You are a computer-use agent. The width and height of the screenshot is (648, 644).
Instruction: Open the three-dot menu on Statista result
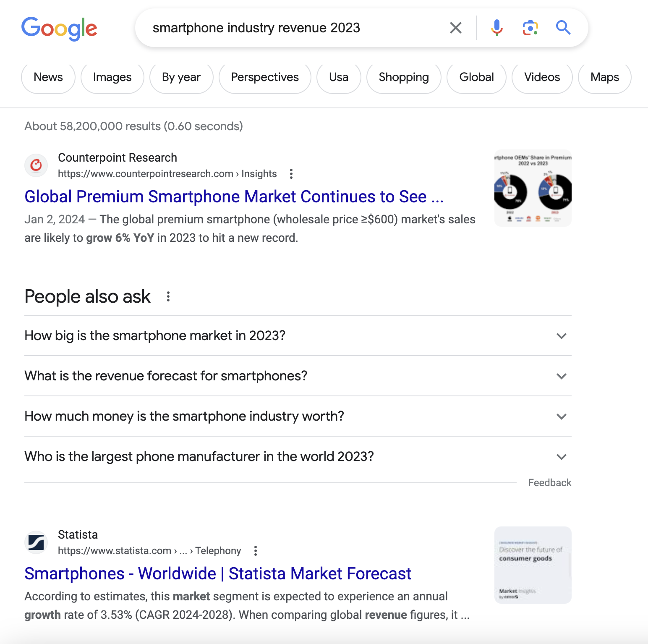pos(255,550)
